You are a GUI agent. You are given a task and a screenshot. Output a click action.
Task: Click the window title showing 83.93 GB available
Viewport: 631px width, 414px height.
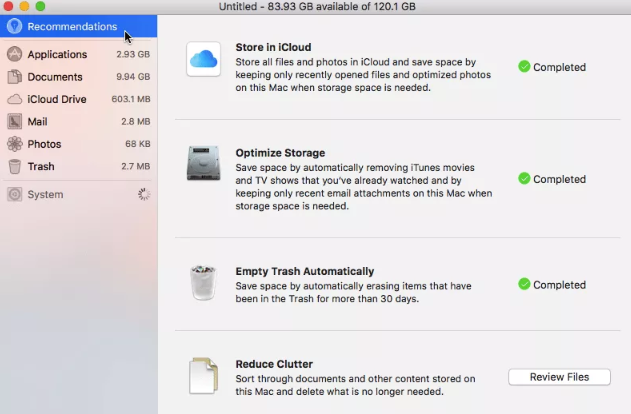coord(317,6)
